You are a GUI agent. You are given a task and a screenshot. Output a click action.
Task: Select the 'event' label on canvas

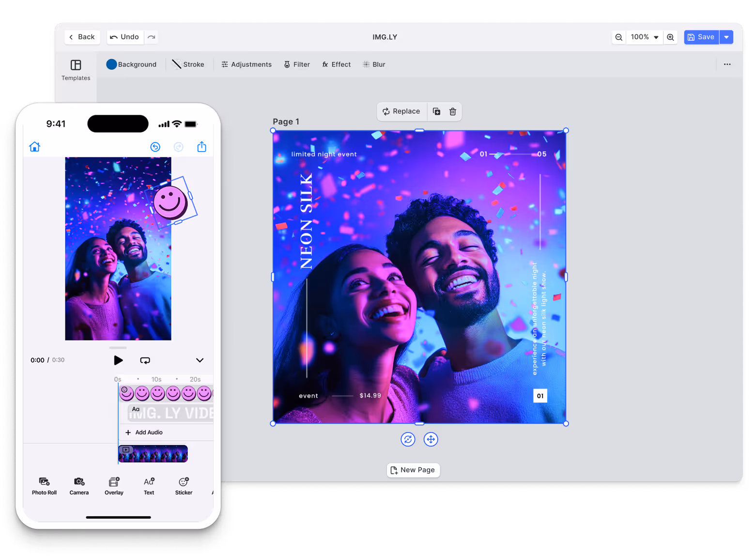[x=308, y=396]
